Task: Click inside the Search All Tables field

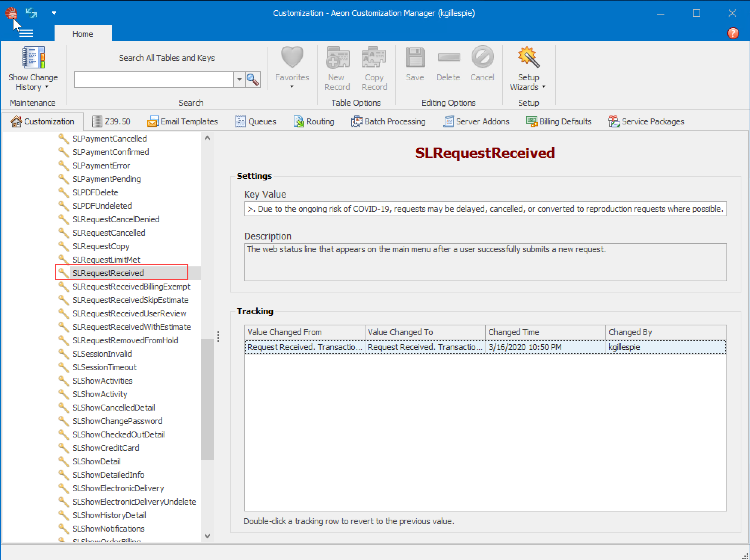Action: click(x=153, y=79)
